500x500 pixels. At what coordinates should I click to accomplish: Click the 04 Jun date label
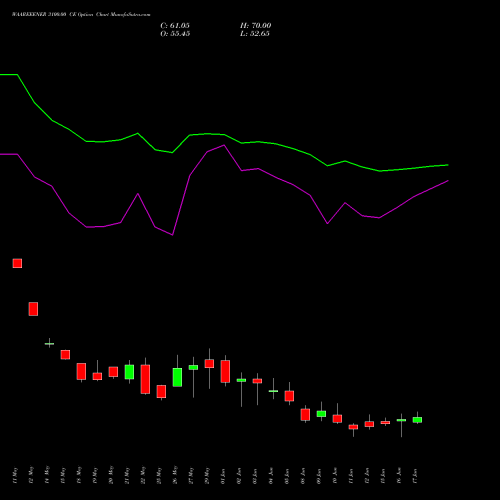tap(271, 476)
